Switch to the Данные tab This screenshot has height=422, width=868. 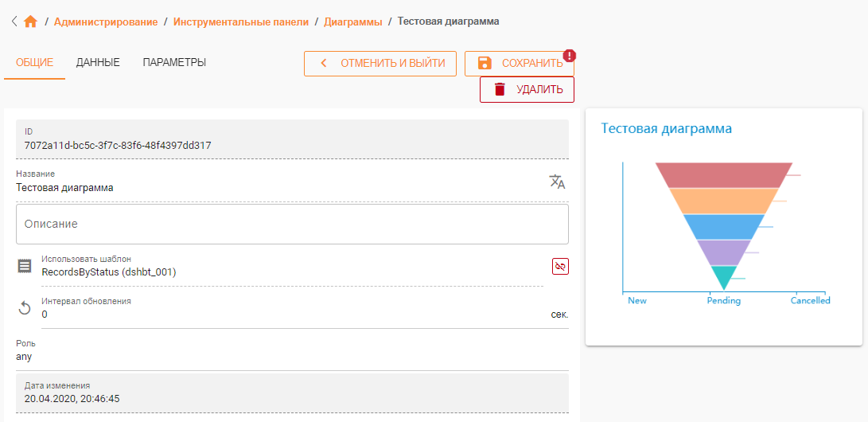click(x=98, y=63)
